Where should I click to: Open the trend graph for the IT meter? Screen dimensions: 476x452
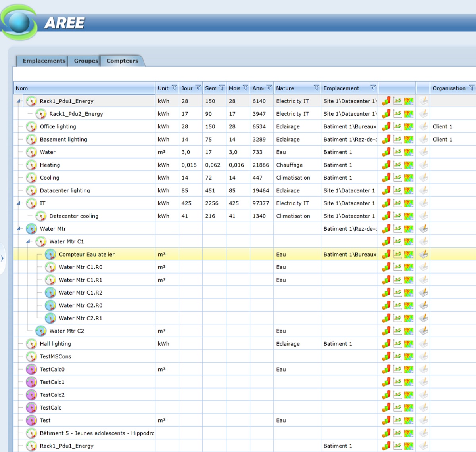(397, 203)
